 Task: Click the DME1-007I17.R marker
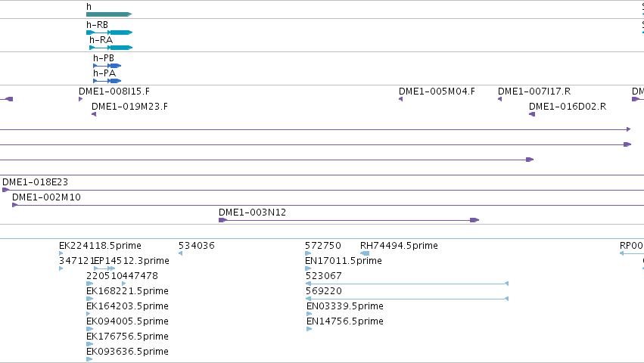tap(500, 99)
